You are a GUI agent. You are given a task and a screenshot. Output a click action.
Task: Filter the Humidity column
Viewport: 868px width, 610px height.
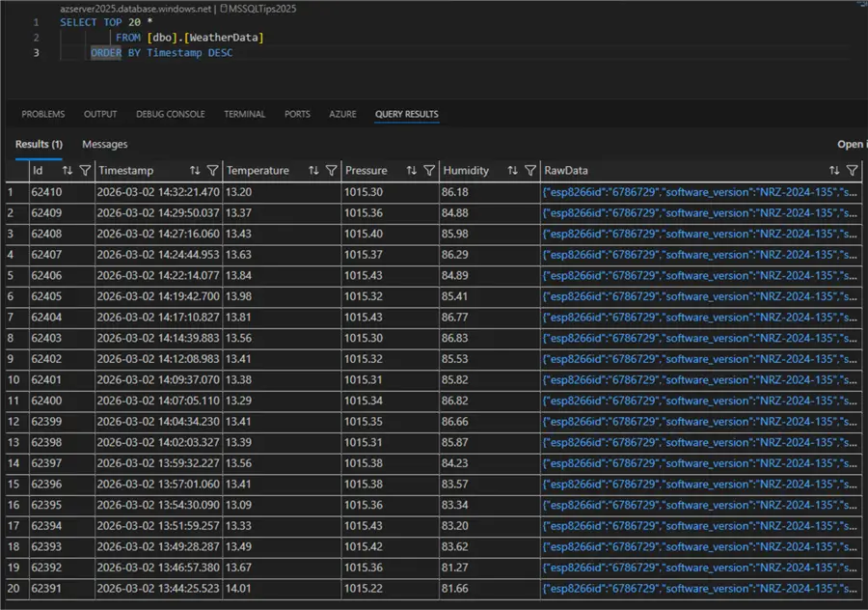(x=530, y=171)
